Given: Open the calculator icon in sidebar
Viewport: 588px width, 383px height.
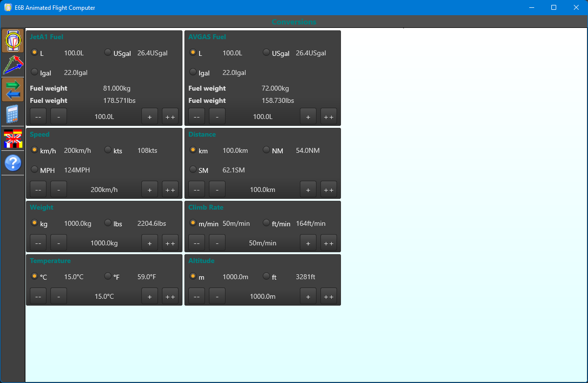Looking at the screenshot, I should click(x=13, y=114).
